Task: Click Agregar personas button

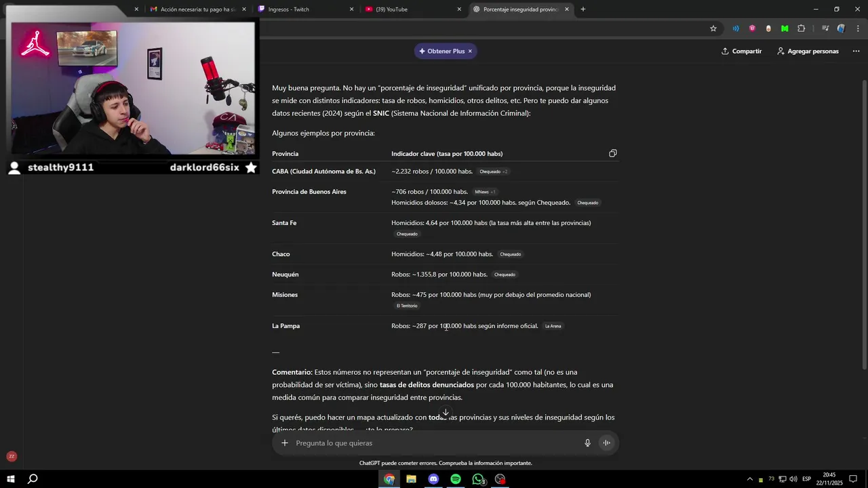Action: [x=808, y=51]
